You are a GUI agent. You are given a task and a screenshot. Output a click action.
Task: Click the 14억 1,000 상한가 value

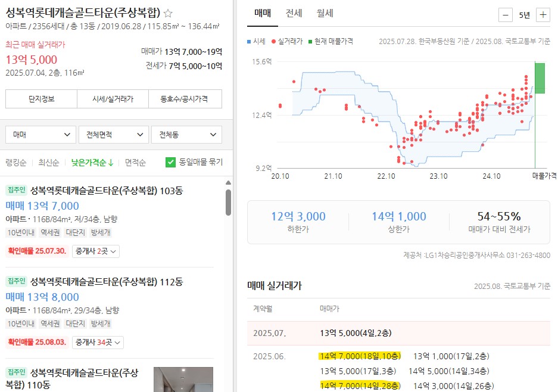tap(399, 216)
